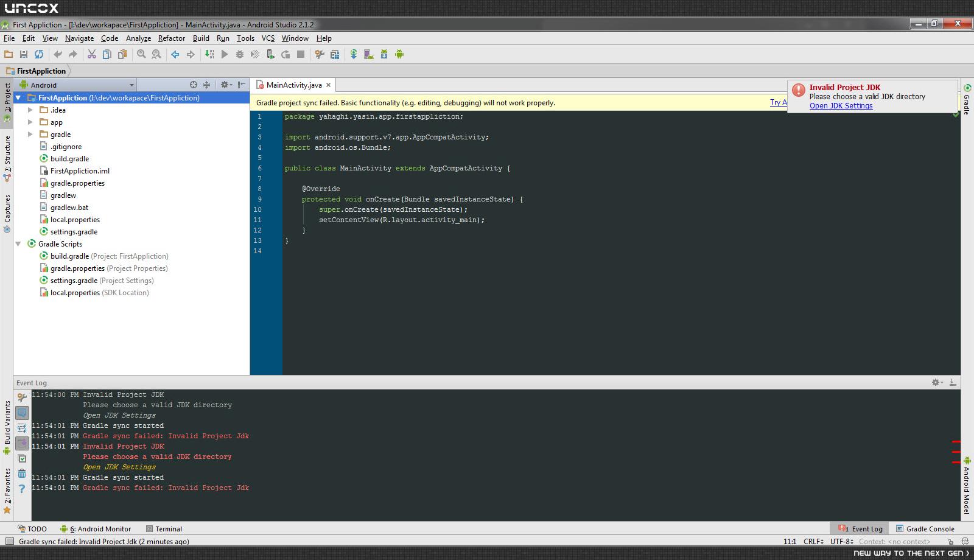
Task: Open the Event Log gear dropdown
Action: [937, 382]
